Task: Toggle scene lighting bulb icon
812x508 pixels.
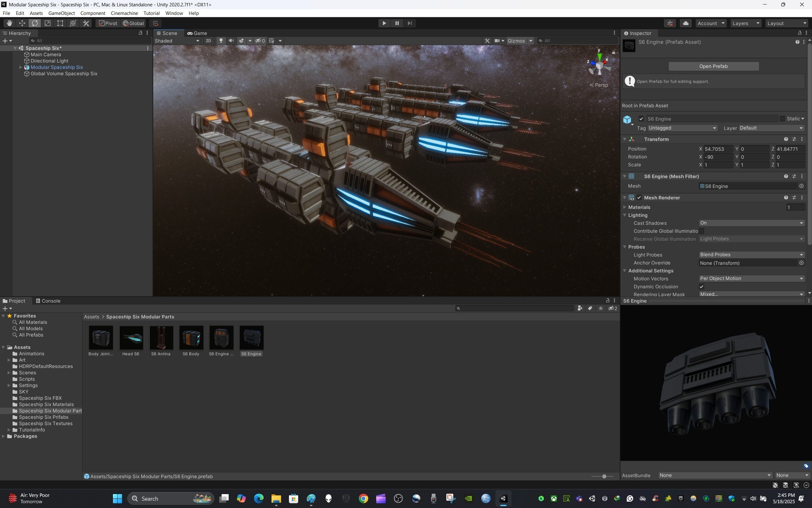Action: 221,41
